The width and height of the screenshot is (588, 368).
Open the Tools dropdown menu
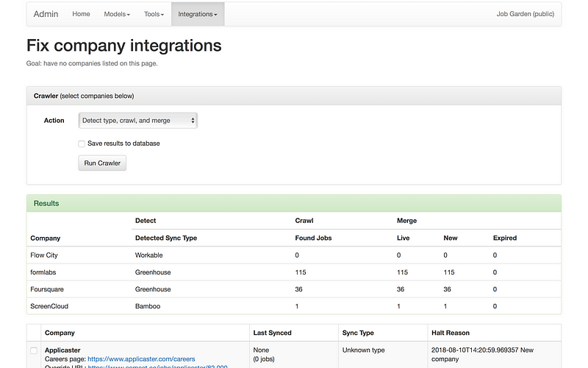click(154, 14)
